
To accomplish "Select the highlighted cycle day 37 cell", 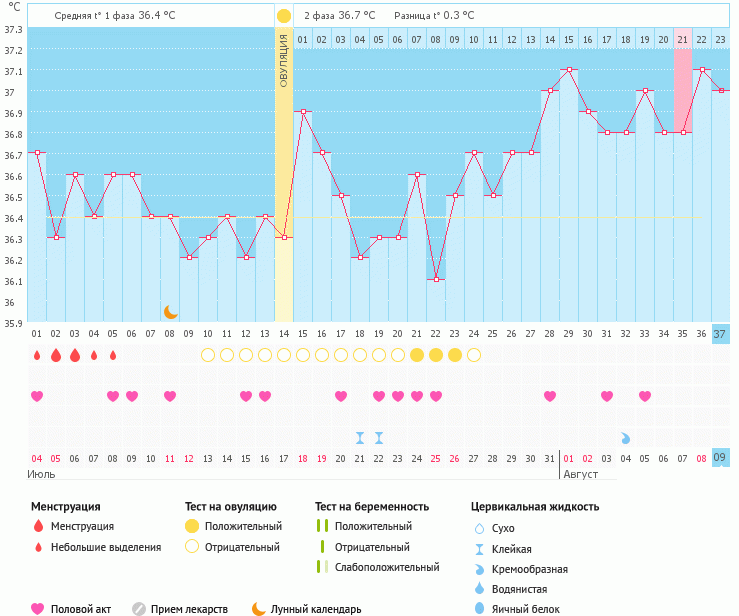I will [720, 333].
